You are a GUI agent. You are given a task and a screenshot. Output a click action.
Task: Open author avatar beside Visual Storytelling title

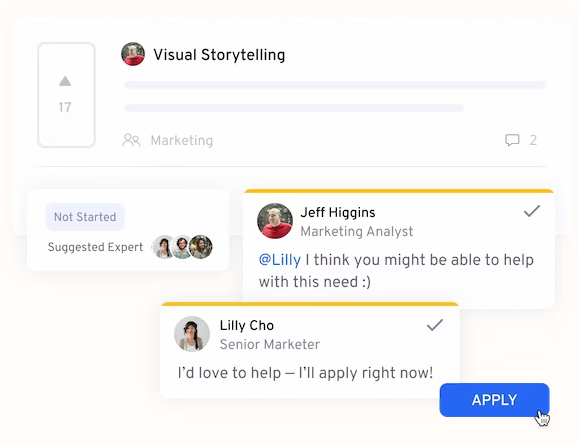(133, 54)
